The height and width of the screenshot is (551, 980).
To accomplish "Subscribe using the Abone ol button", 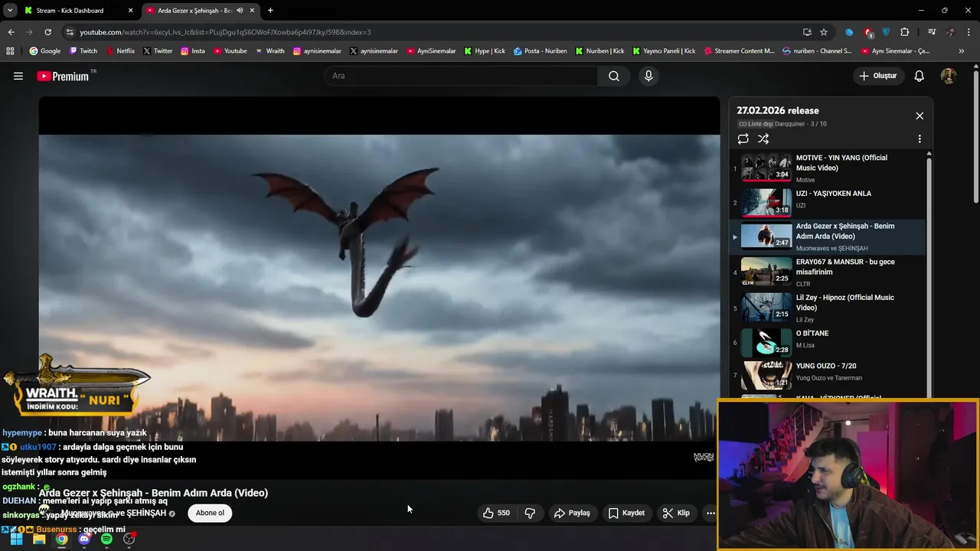I will (210, 513).
